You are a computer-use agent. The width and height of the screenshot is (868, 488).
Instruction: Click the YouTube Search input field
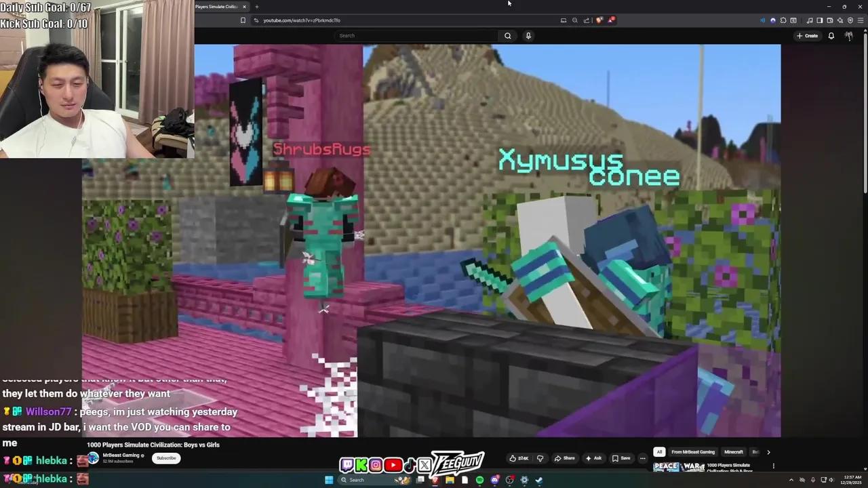(x=417, y=36)
